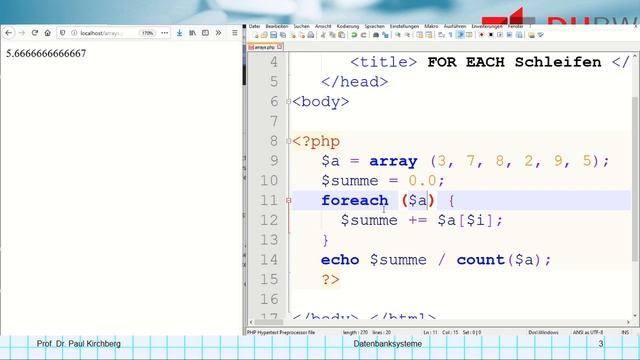The height and width of the screenshot is (360, 640).
Task: Click the Replace icon in the toolbar
Action: (x=385, y=35)
